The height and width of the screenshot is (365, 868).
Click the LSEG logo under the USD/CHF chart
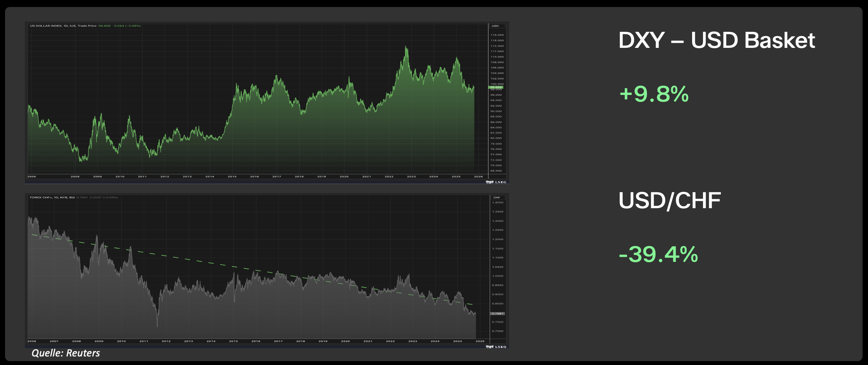[x=496, y=346]
